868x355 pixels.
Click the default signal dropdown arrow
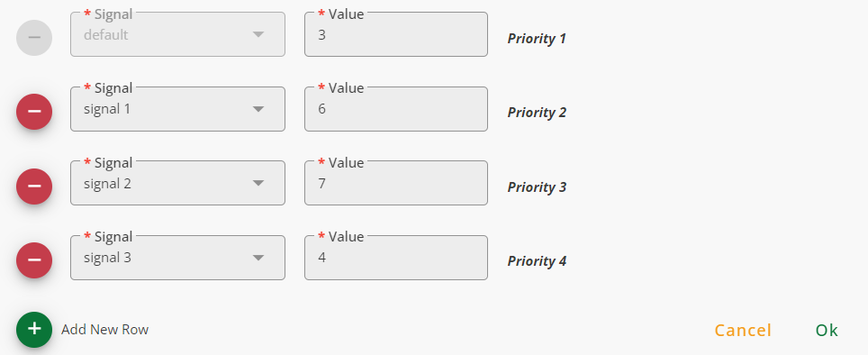[x=258, y=35]
